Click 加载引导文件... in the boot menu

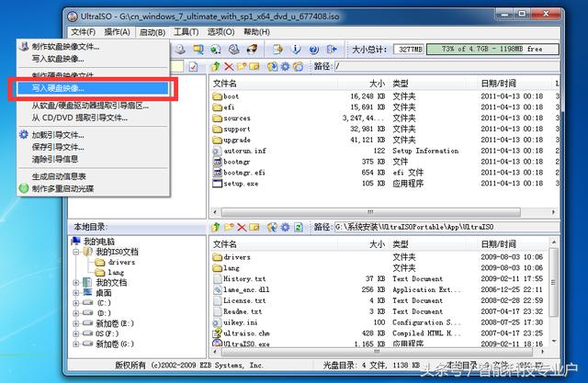[x=63, y=135]
